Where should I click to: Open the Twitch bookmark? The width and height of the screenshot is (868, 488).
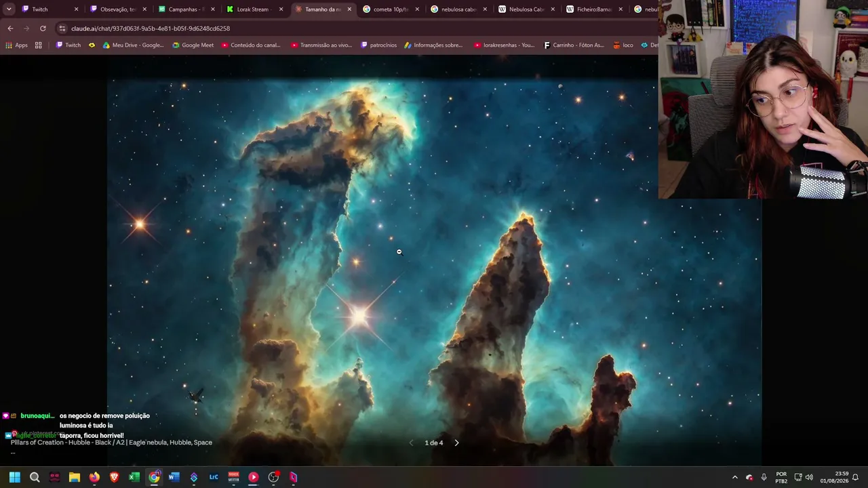point(68,45)
